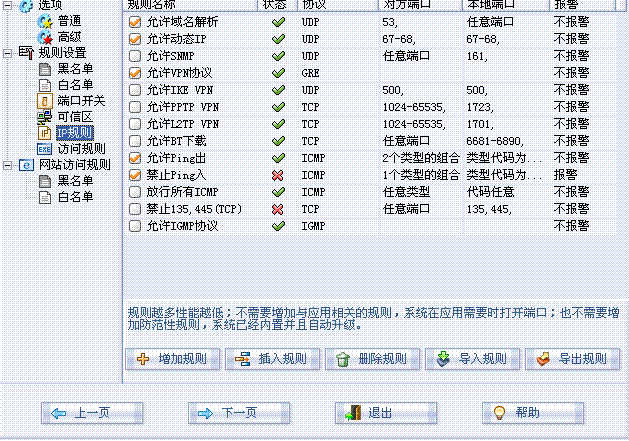
Task: Click green check status of 允许SNMP
Action: (278, 56)
